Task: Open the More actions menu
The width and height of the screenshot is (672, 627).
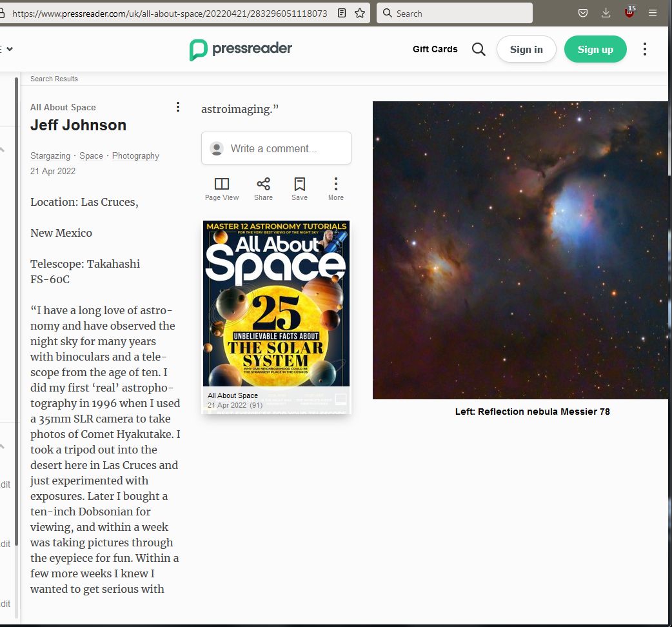Action: [335, 189]
